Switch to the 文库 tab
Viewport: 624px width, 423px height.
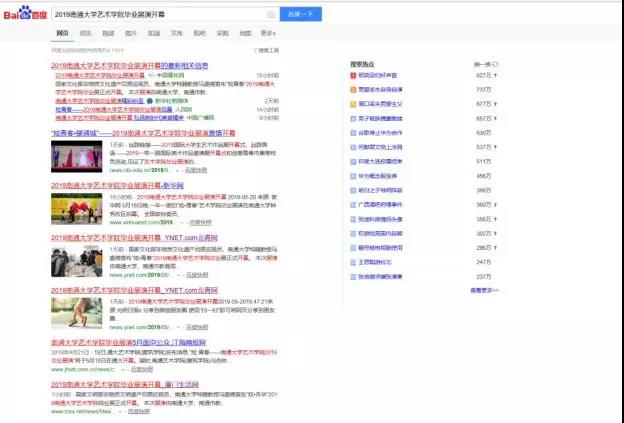pyautogui.click(x=178, y=33)
